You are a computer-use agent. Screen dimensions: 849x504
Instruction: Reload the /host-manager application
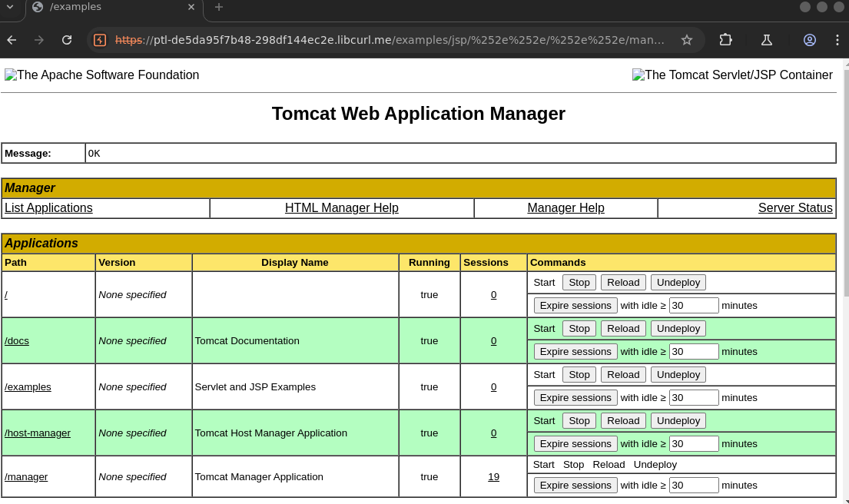click(x=622, y=420)
